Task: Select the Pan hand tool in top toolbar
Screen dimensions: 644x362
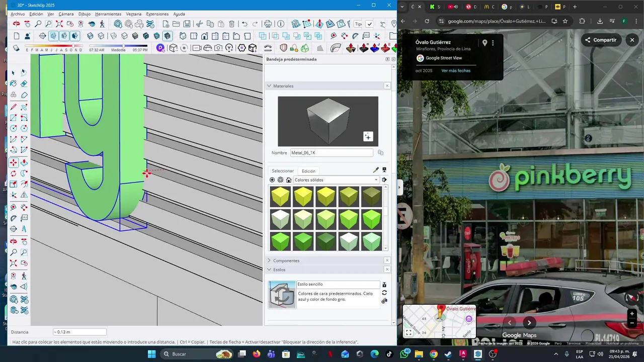Action: pos(27,24)
